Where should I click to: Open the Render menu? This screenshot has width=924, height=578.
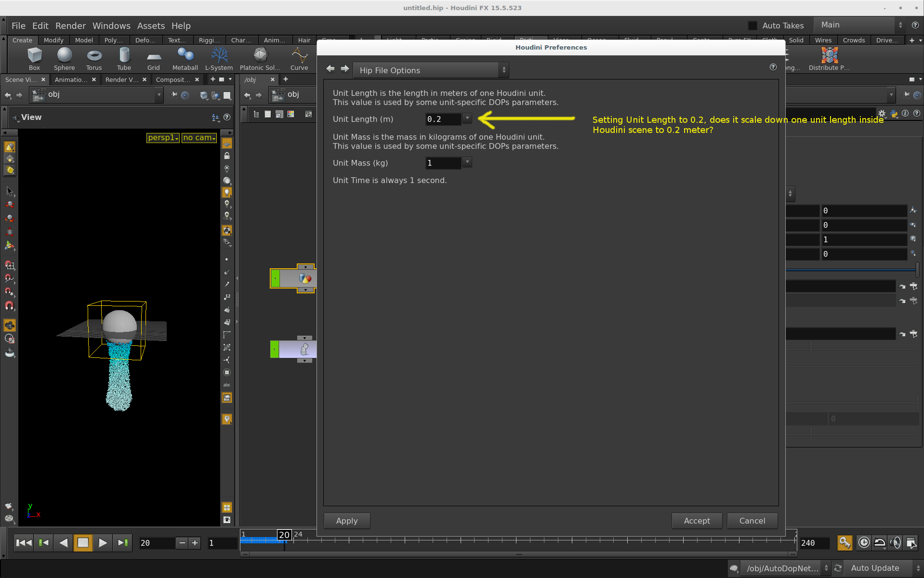(70, 26)
